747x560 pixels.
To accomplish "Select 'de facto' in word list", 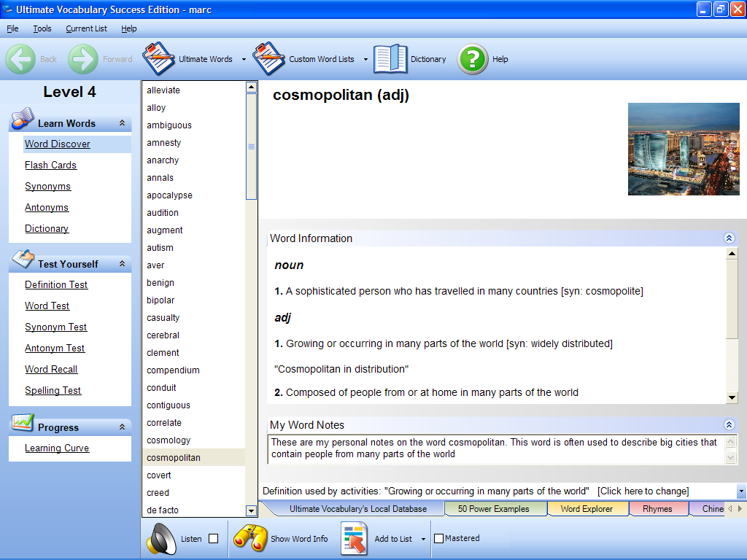I will 193,510.
